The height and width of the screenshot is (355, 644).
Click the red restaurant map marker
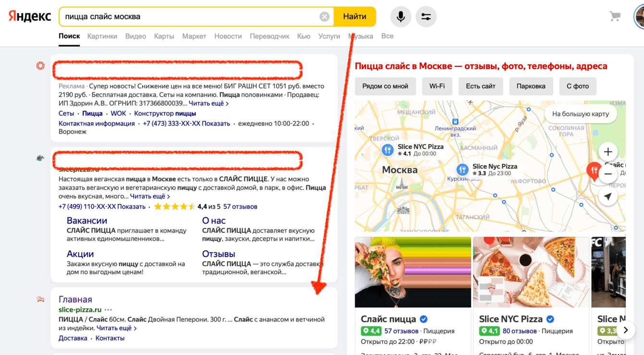[594, 171]
